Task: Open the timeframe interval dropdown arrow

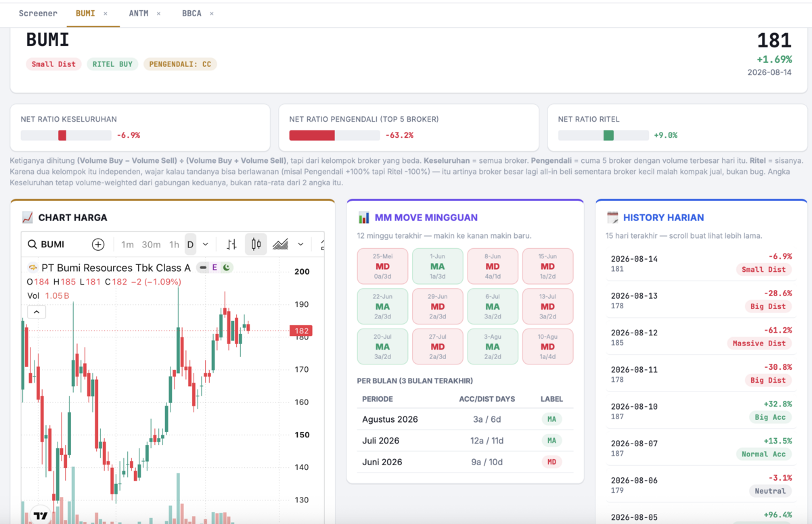Action: [x=206, y=245]
